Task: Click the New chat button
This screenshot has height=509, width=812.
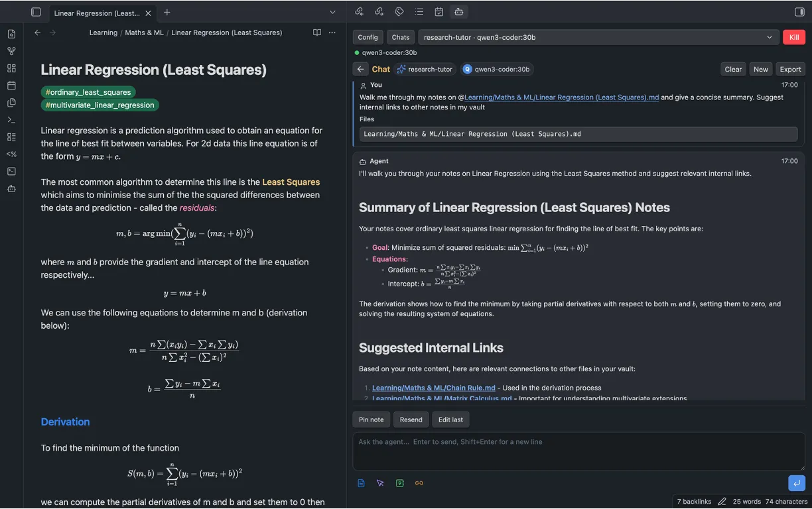Action: (x=761, y=69)
